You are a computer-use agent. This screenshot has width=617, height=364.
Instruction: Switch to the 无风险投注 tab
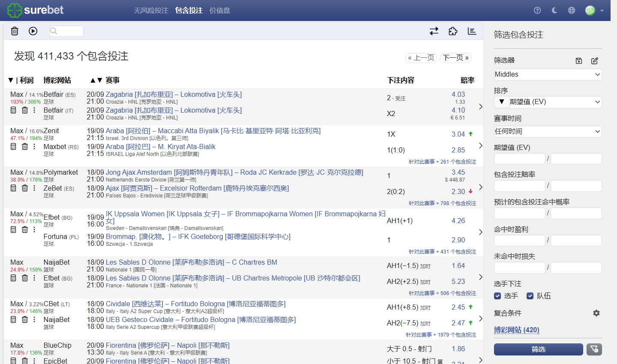(x=151, y=10)
